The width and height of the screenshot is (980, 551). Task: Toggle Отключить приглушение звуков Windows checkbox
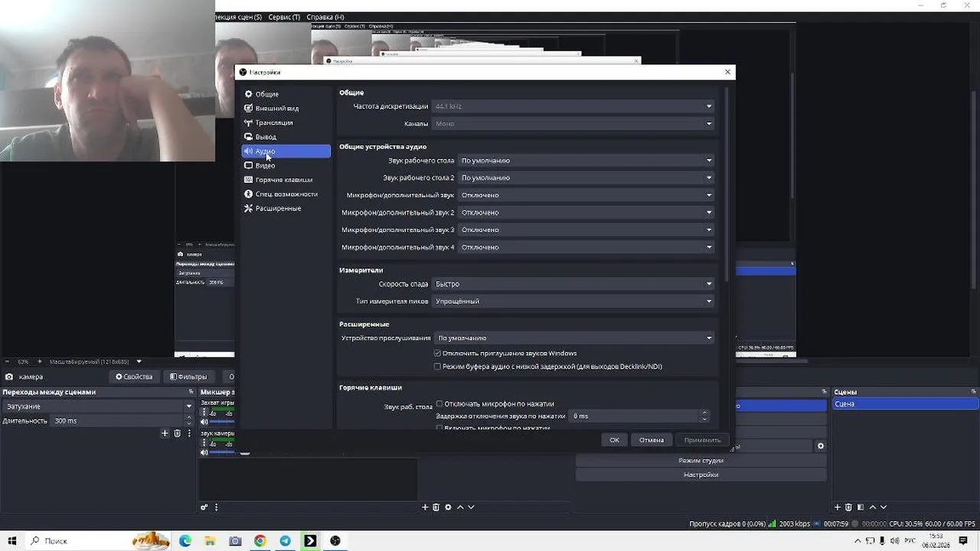click(x=438, y=354)
